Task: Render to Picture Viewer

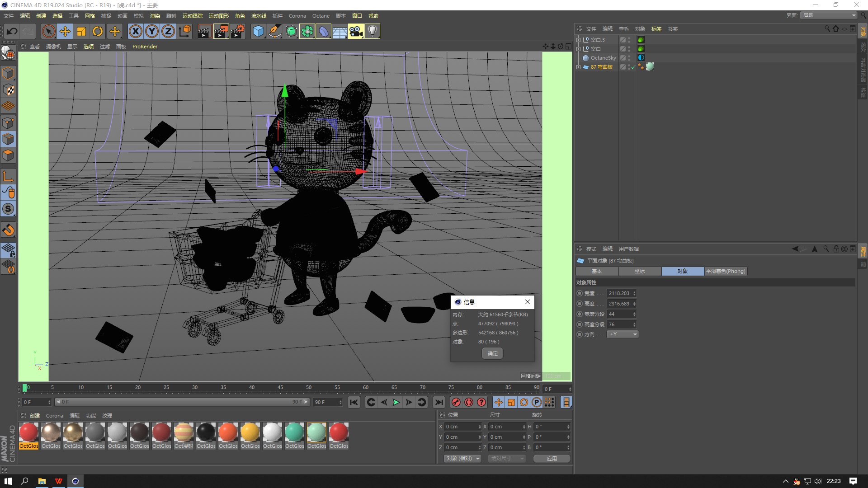Action: 221,31
